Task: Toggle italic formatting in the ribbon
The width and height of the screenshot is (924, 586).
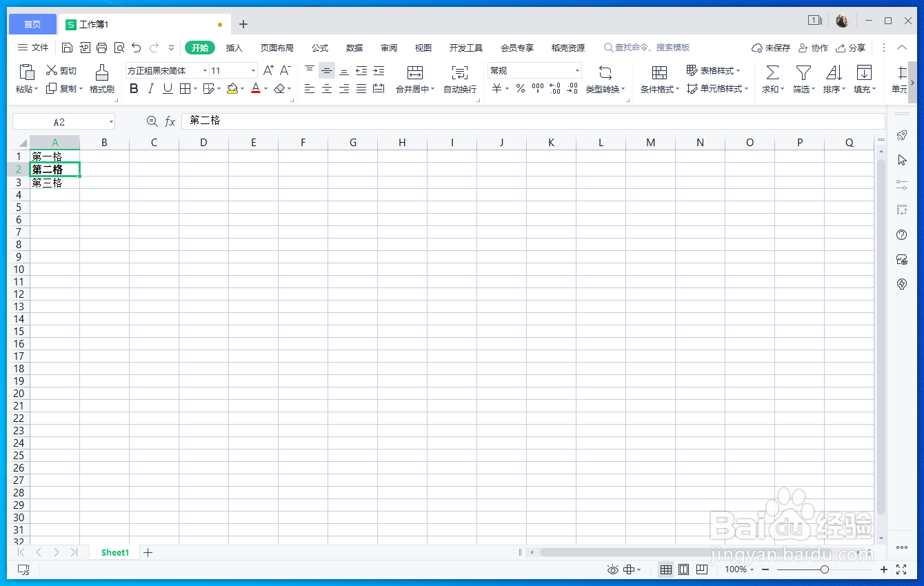Action: 150,88
